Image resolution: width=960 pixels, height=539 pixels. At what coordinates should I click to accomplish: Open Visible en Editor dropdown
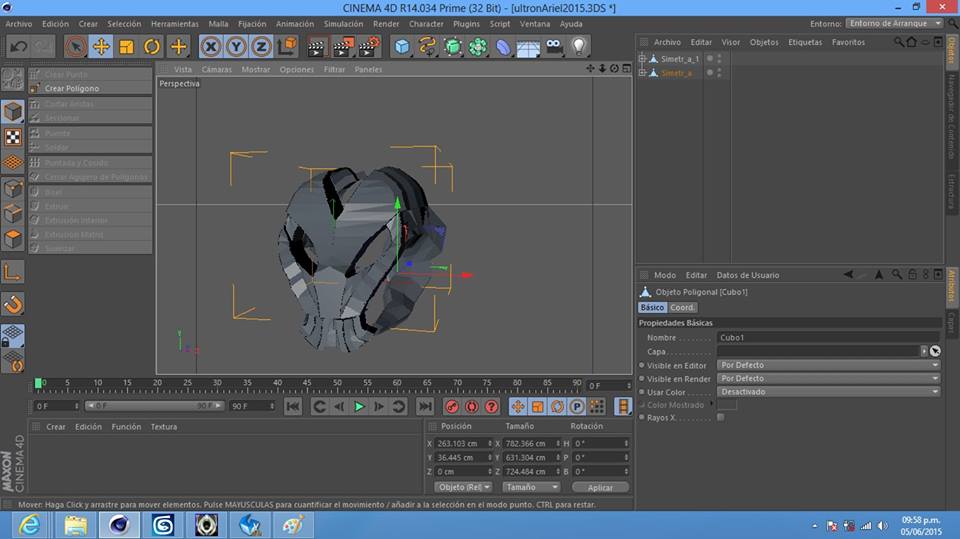tap(828, 365)
